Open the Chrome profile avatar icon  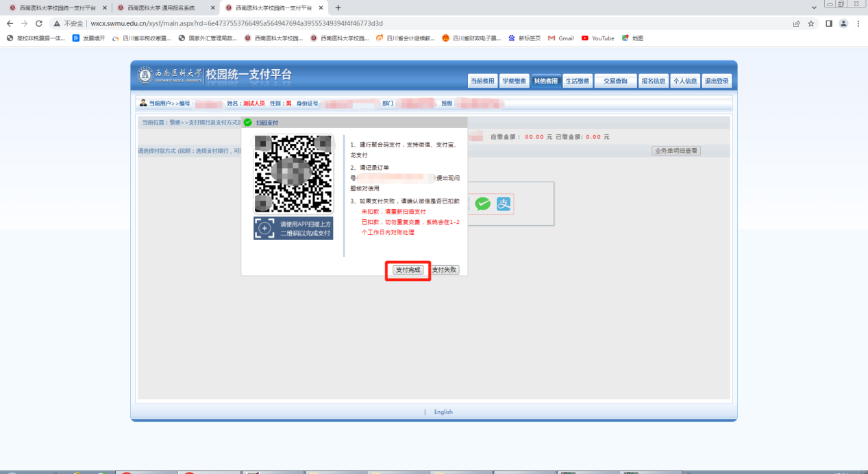[843, 23]
